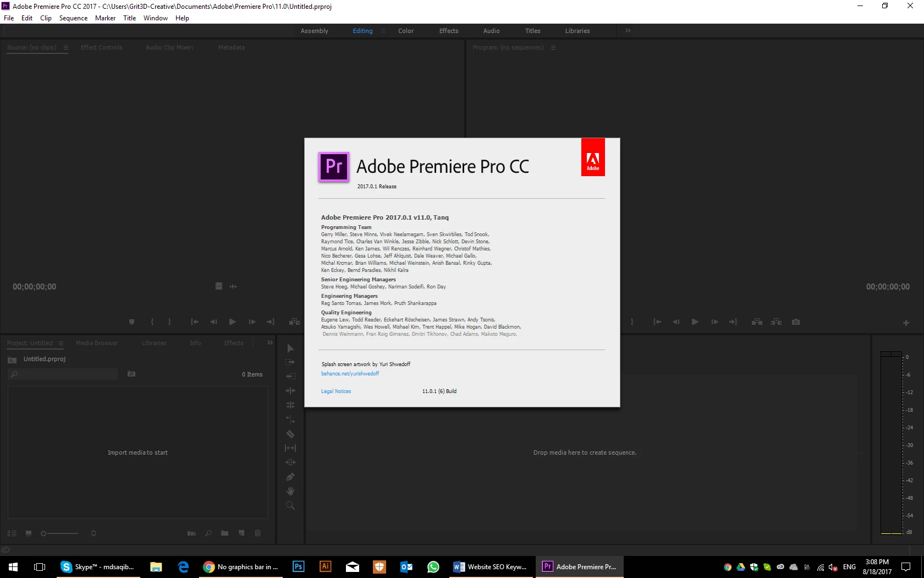Click the Create Search Bin icon
Viewport: 924px width, 578px height.
[x=131, y=374]
